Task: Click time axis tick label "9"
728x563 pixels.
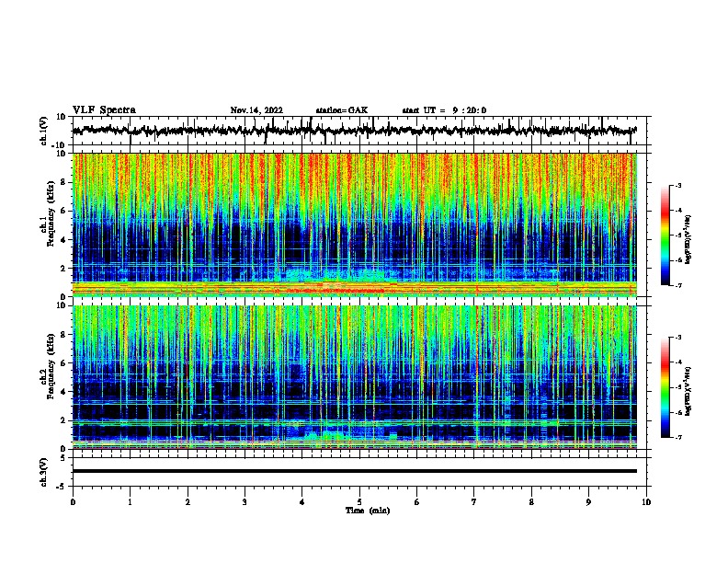Action: point(588,502)
